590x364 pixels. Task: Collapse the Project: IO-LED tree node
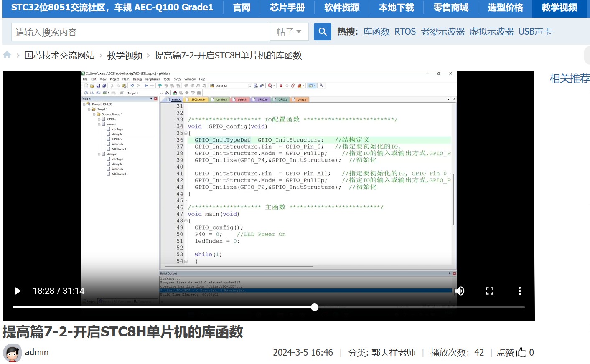(x=84, y=104)
